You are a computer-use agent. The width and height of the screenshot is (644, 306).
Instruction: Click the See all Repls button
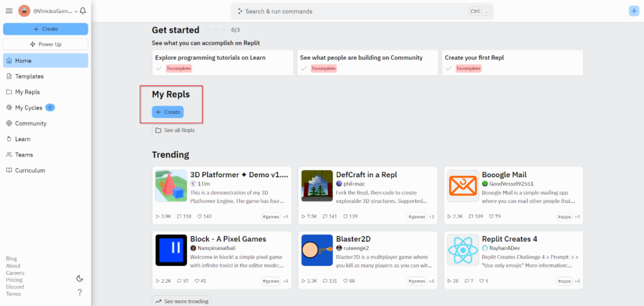[174, 131]
